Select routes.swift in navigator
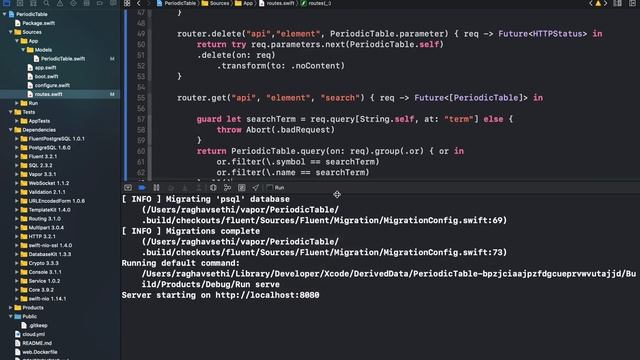The width and height of the screenshot is (640, 360). click(x=48, y=94)
